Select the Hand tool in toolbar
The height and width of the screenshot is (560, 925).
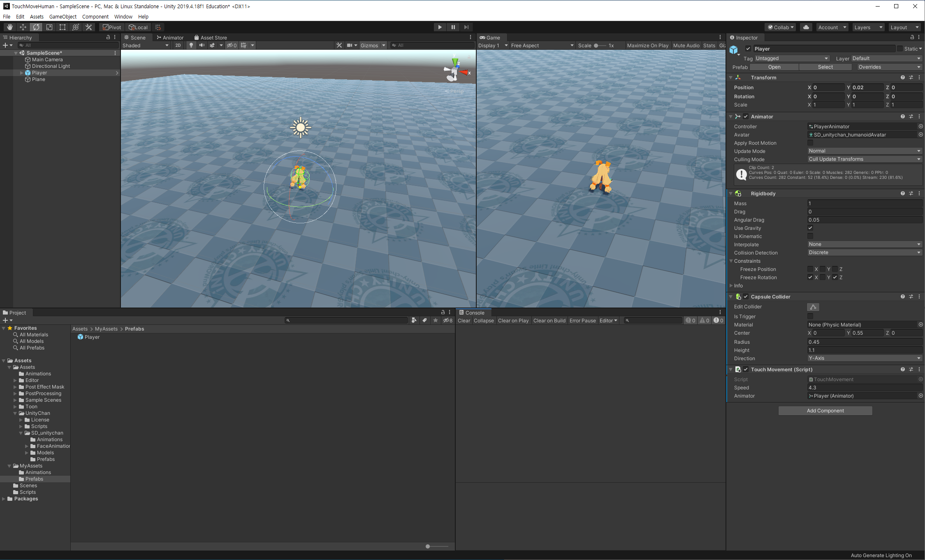pyautogui.click(x=10, y=27)
